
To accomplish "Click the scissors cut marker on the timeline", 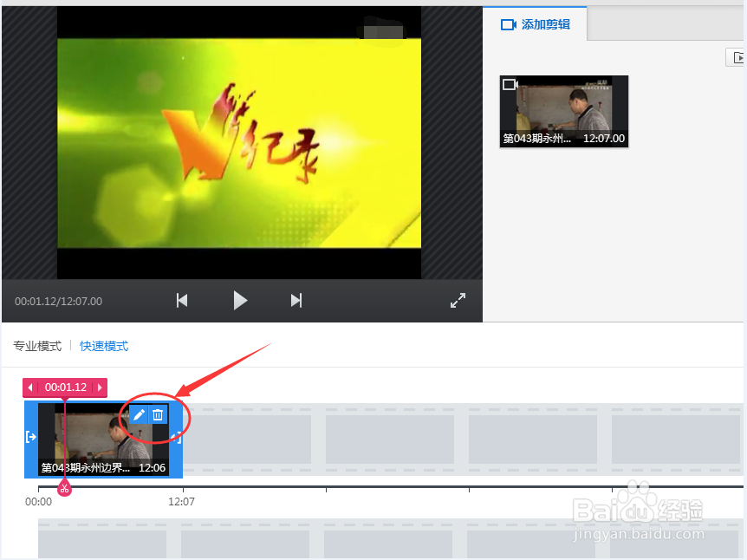I will 64,489.
